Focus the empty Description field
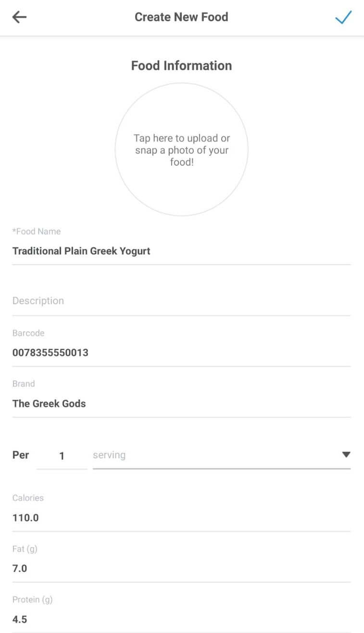This screenshot has height=633, width=364. 181,301
